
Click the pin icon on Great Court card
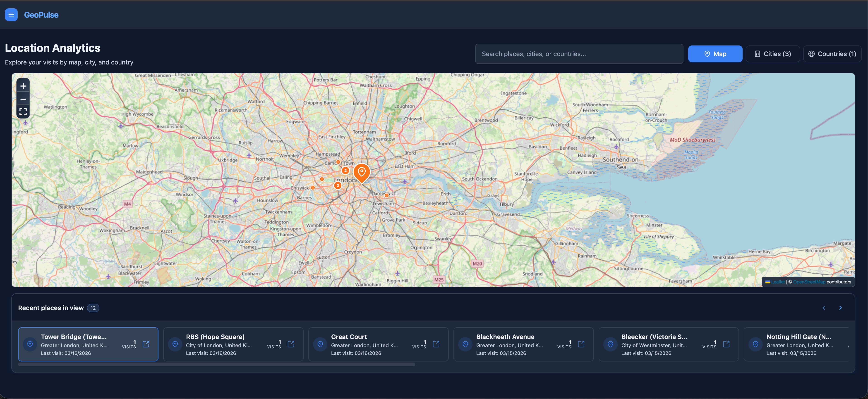point(320,344)
